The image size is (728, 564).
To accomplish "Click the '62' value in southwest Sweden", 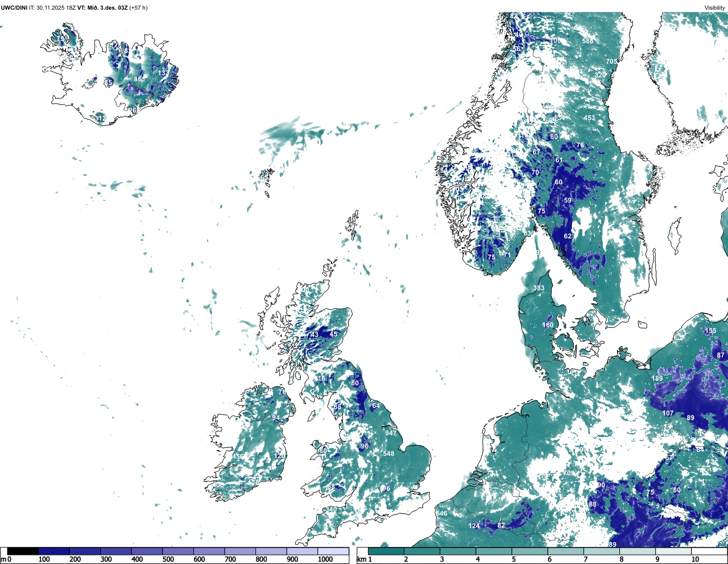I will tap(568, 236).
